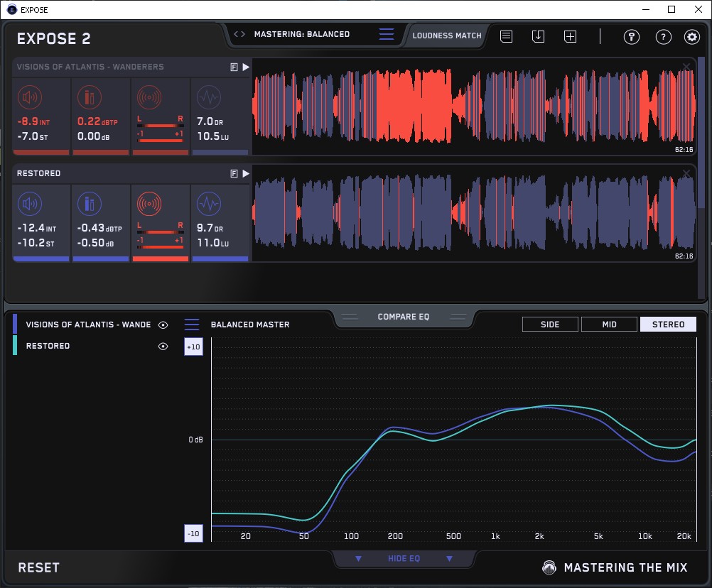Click the Expose app icon in title bar
Viewport: 712px width, 588px height.
12,9
